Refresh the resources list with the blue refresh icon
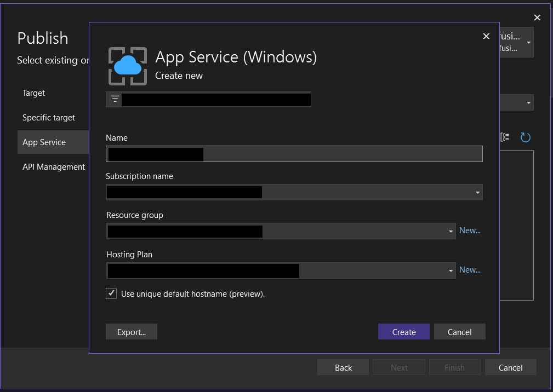 tap(525, 137)
